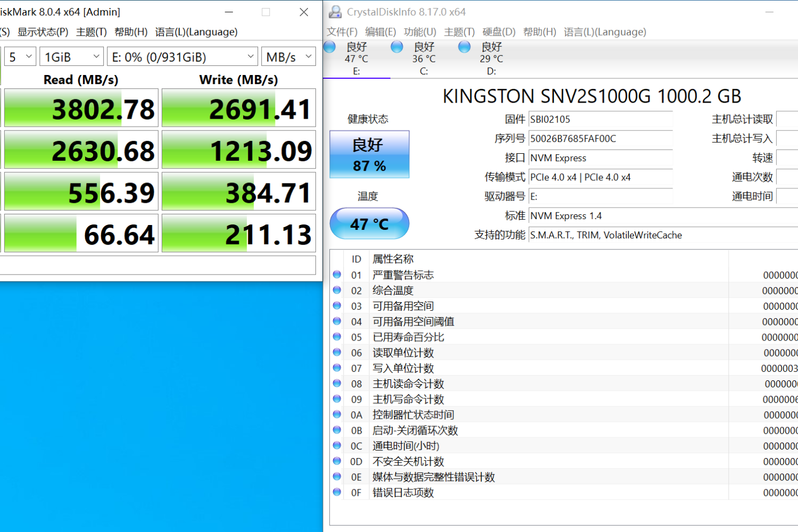This screenshot has height=532, width=798.
Task: Click the empty comment box below CrystalDiskMark results
Action: (x=158, y=265)
